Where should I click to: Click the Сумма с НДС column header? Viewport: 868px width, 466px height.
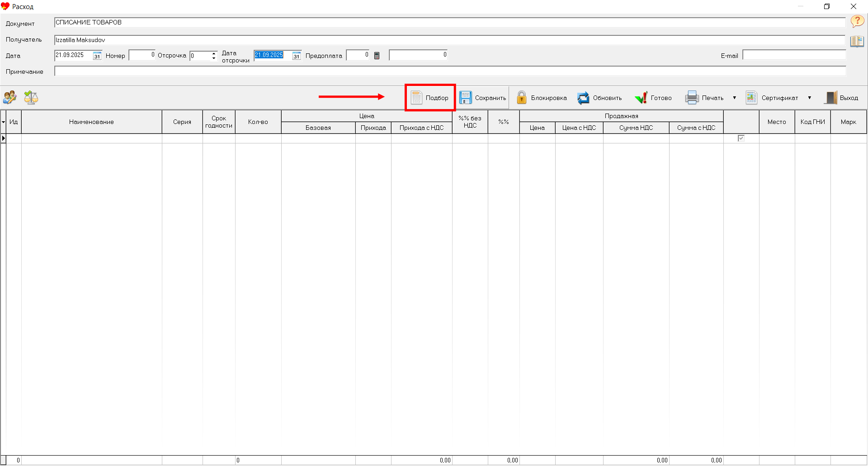pyautogui.click(x=696, y=128)
